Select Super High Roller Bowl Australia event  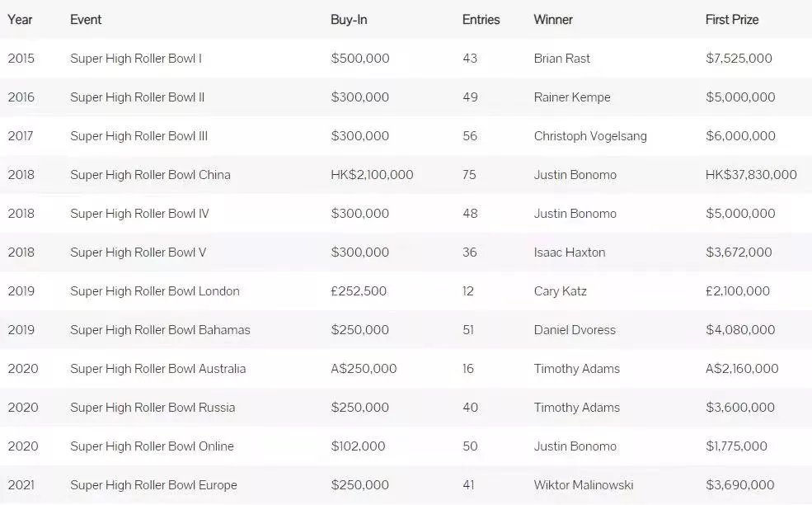pyautogui.click(x=158, y=369)
